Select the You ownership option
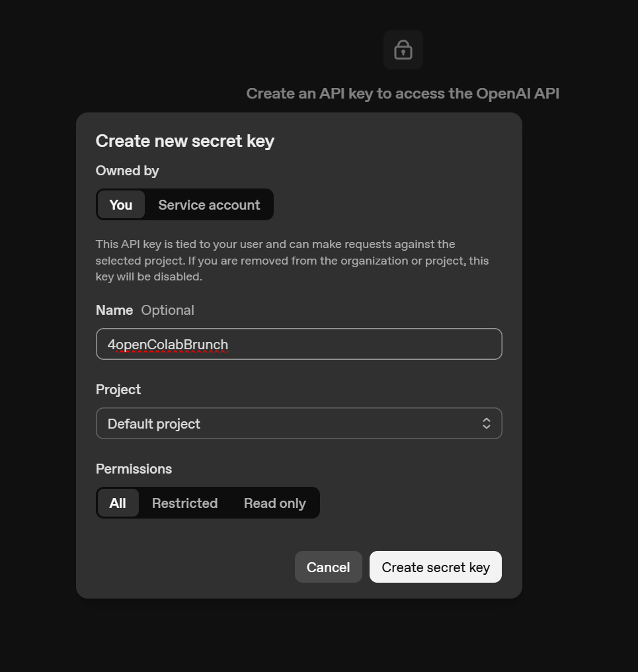This screenshot has height=672, width=638. pos(121,205)
